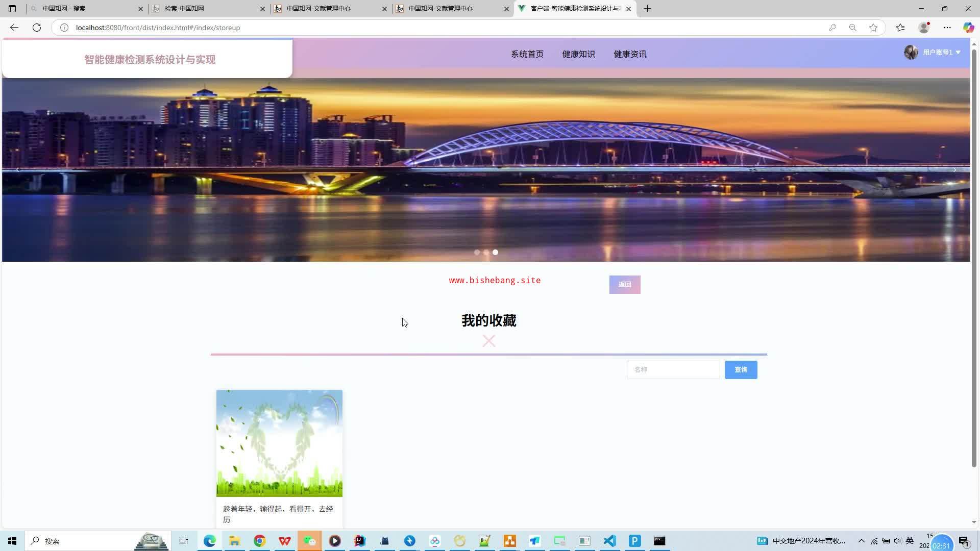This screenshot has height=551, width=980.
Task: Refresh the page with the reload icon
Action: tap(37, 28)
